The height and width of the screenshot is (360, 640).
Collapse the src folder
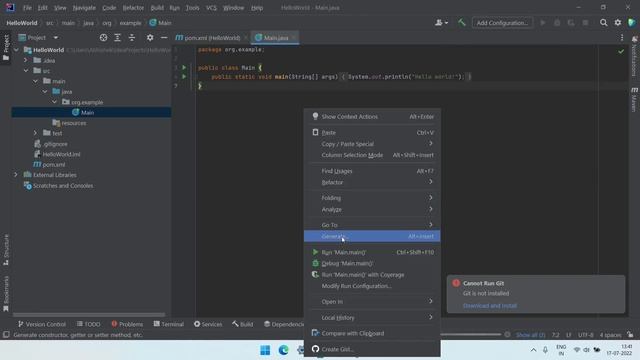(26, 71)
